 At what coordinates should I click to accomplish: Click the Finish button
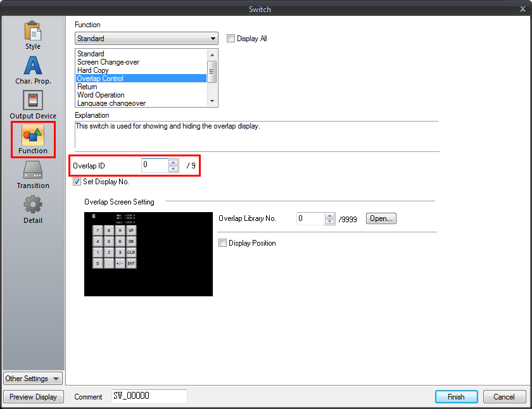click(x=456, y=397)
